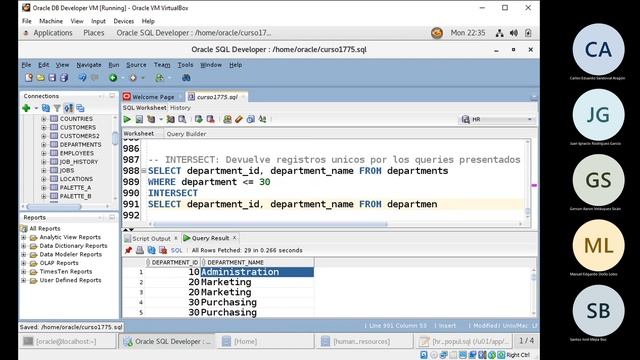Click the pin icon in Query Result toolbar
Image resolution: width=640 pixels, height=360 pixels.
click(x=129, y=250)
